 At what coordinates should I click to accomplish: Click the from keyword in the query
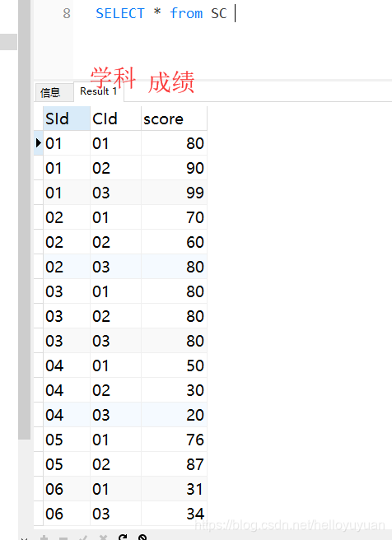coord(186,14)
